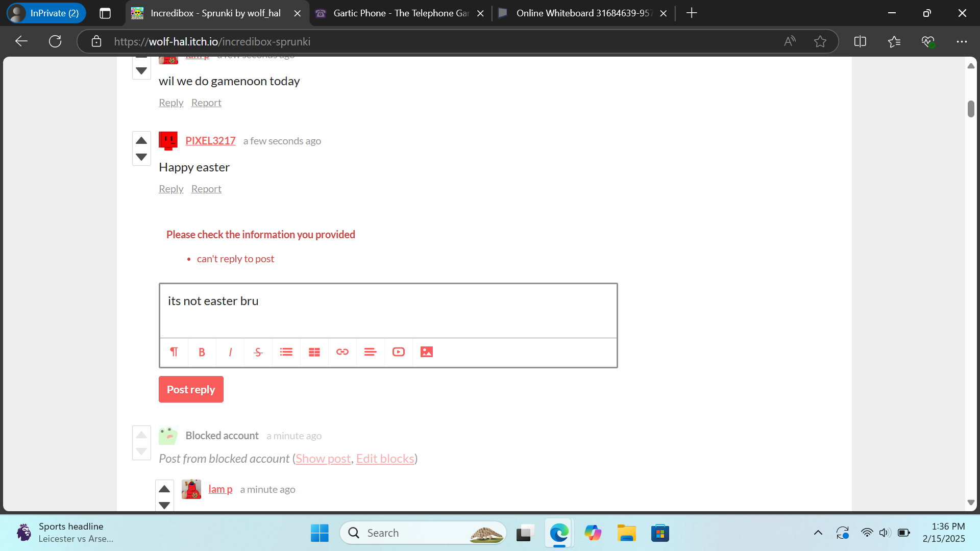Click the taskbar Search box
This screenshot has height=551, width=980.
tap(423, 533)
